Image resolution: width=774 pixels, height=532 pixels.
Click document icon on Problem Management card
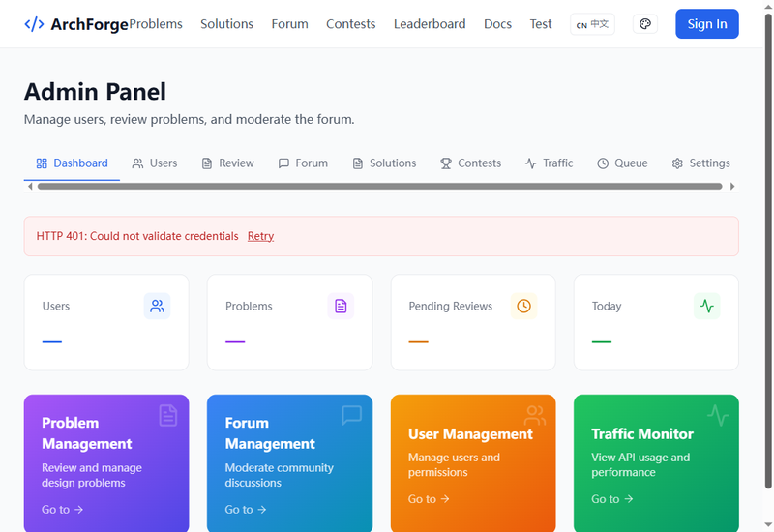click(x=167, y=416)
